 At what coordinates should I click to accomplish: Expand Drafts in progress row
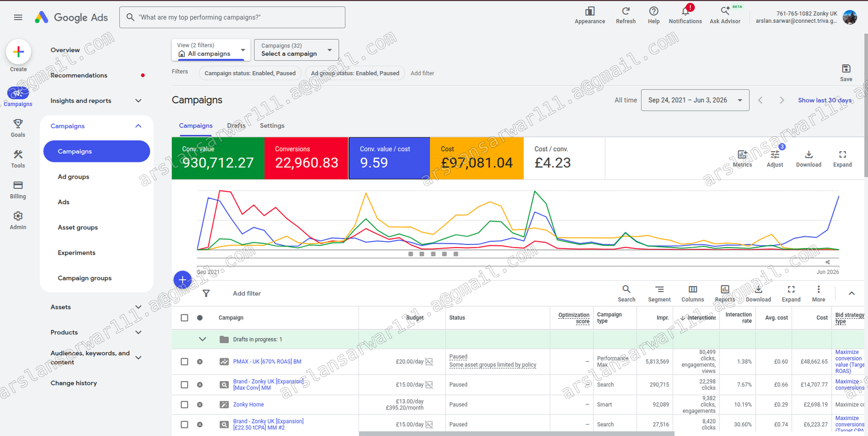pos(202,339)
